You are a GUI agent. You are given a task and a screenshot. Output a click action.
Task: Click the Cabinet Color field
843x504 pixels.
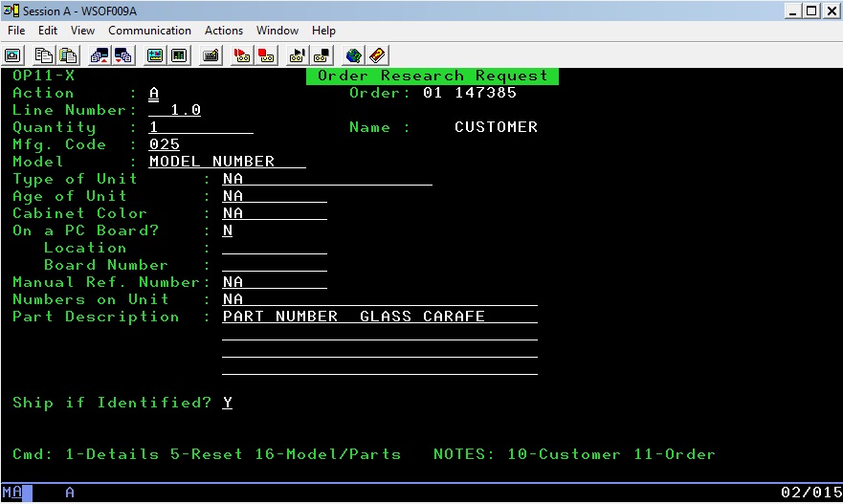(274, 213)
